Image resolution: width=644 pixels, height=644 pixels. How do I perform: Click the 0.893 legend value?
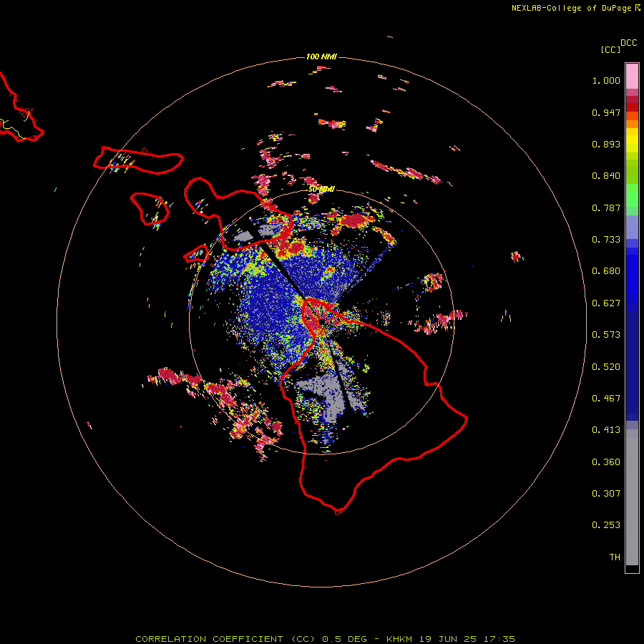coord(606,144)
